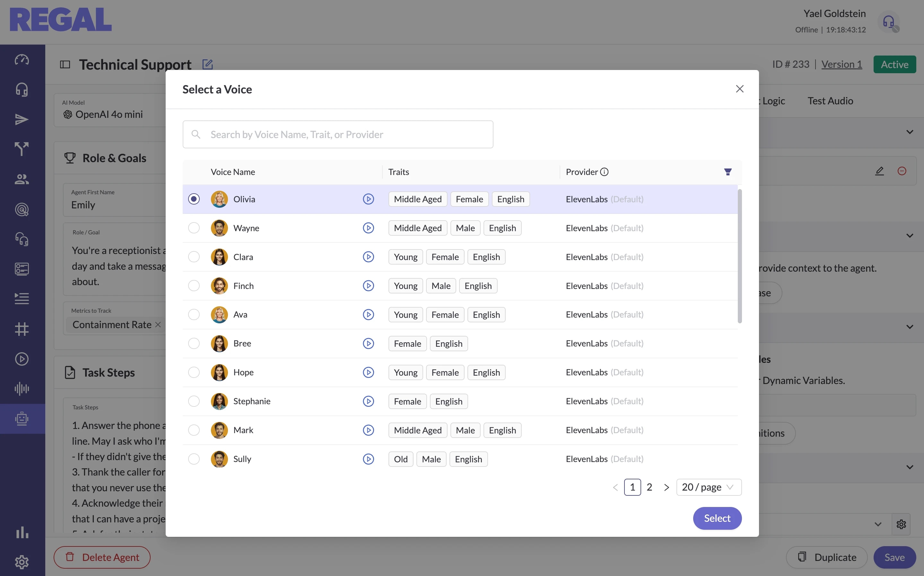This screenshot has width=924, height=576.
Task: Select the Olivia voice radio button
Action: click(x=194, y=198)
